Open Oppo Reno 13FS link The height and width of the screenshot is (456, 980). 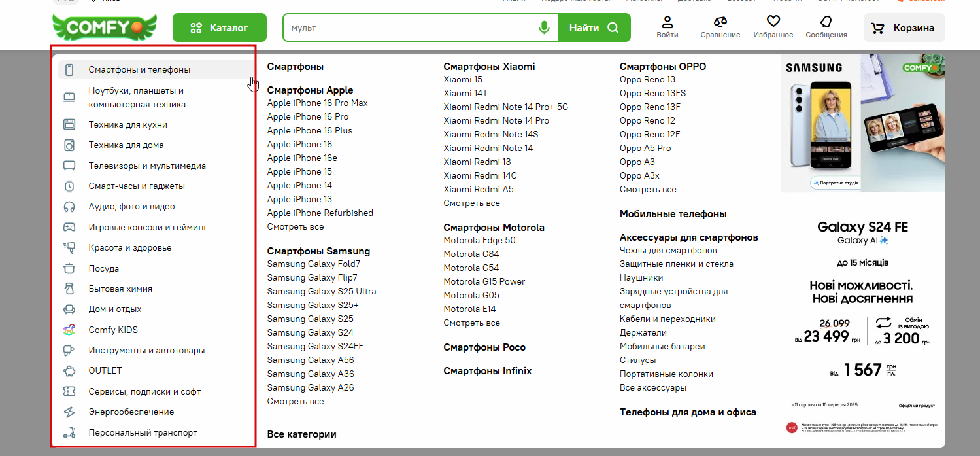[653, 94]
